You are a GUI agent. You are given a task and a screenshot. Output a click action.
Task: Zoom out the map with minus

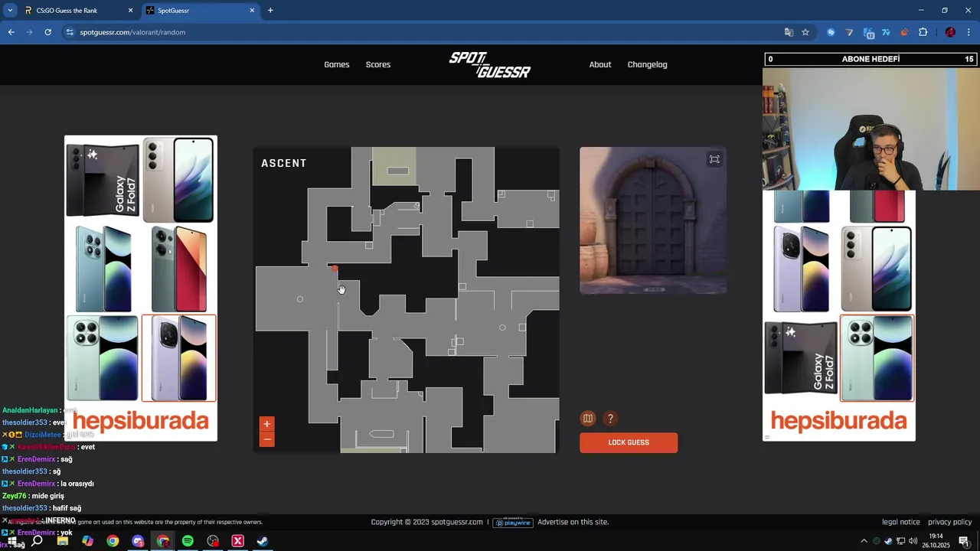266,439
